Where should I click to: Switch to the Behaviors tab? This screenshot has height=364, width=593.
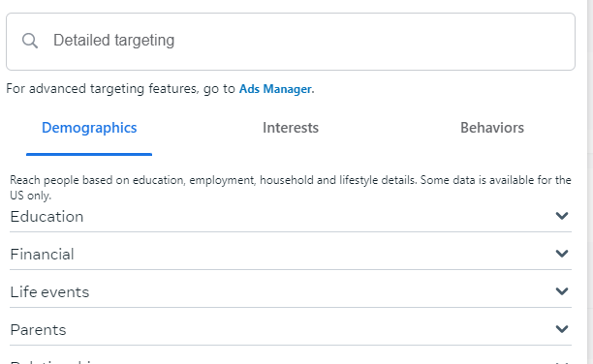[492, 128]
